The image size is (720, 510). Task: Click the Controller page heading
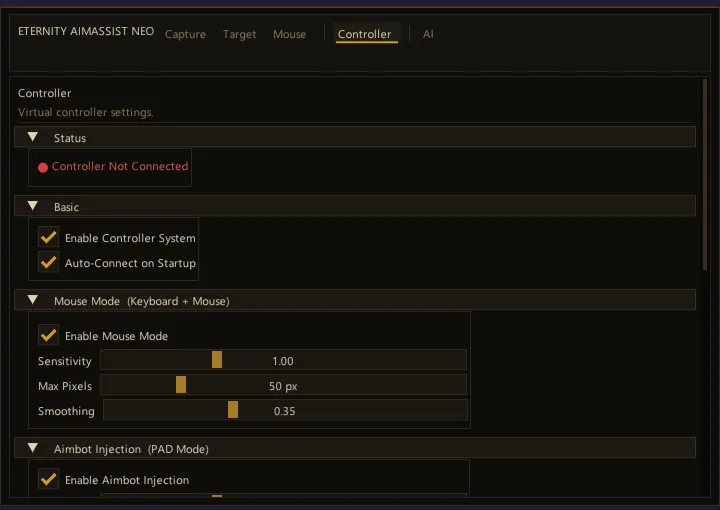pos(45,93)
